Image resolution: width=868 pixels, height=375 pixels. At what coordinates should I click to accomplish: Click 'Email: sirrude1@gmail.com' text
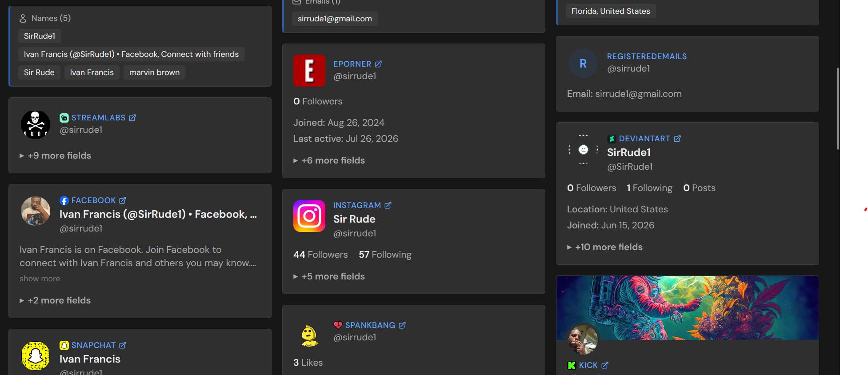click(x=624, y=94)
